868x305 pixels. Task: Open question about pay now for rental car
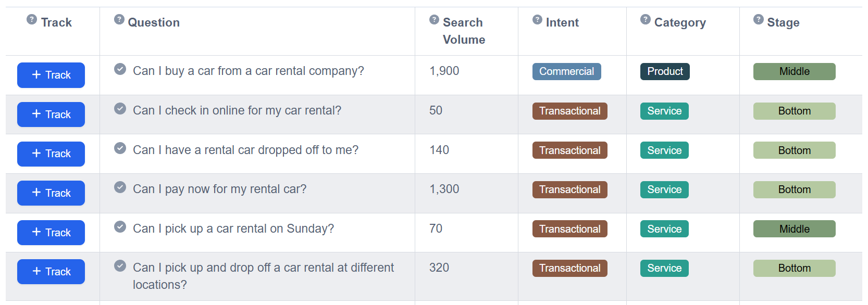click(x=219, y=189)
